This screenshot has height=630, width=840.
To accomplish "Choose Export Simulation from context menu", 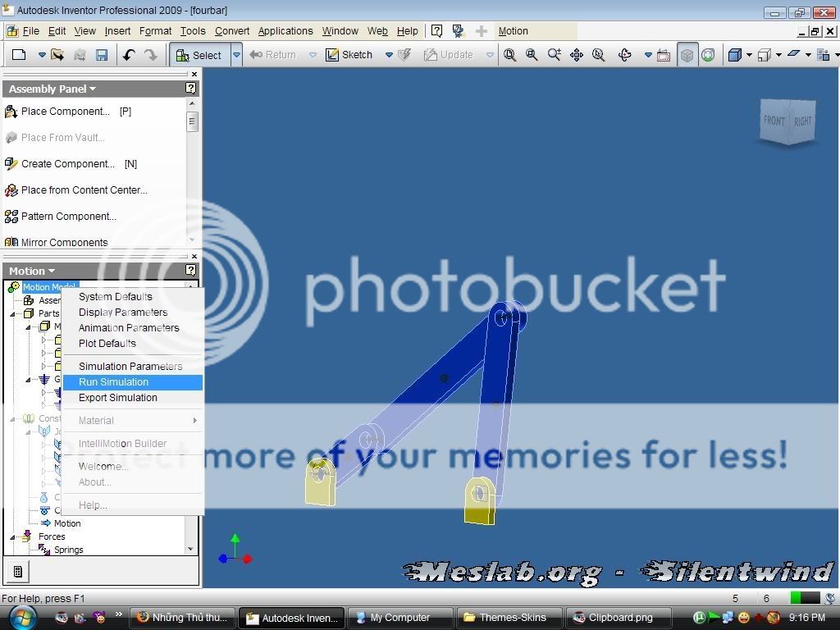I will [x=133, y=398].
